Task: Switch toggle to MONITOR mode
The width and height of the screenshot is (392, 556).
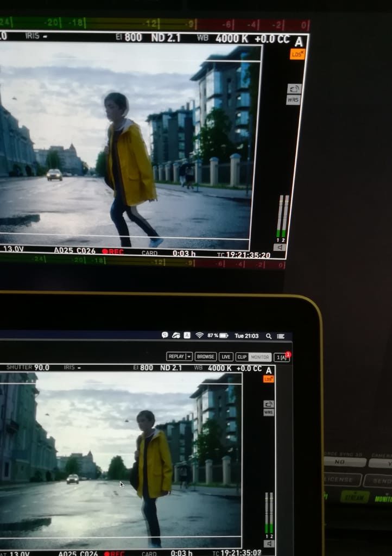Action: (260, 357)
